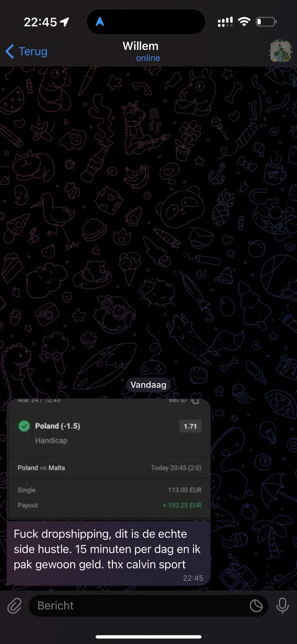Viewport: 297px width, 644px height.
Task: Tap the online status text
Action: [x=148, y=58]
